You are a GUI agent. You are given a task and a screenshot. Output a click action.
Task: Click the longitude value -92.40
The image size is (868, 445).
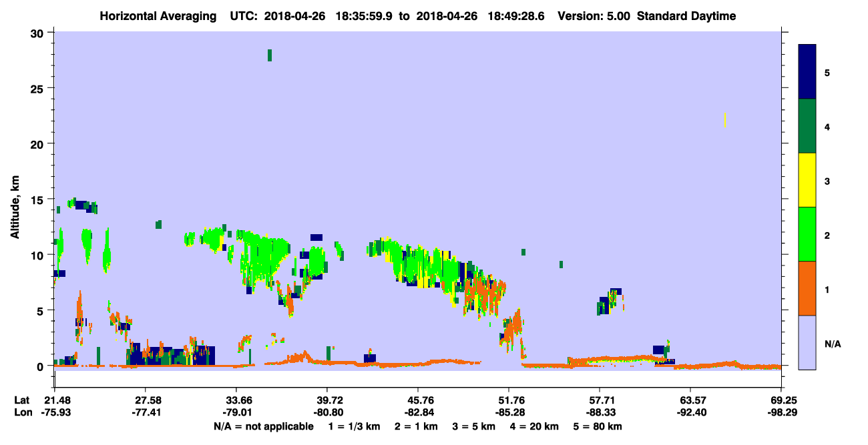point(690,413)
